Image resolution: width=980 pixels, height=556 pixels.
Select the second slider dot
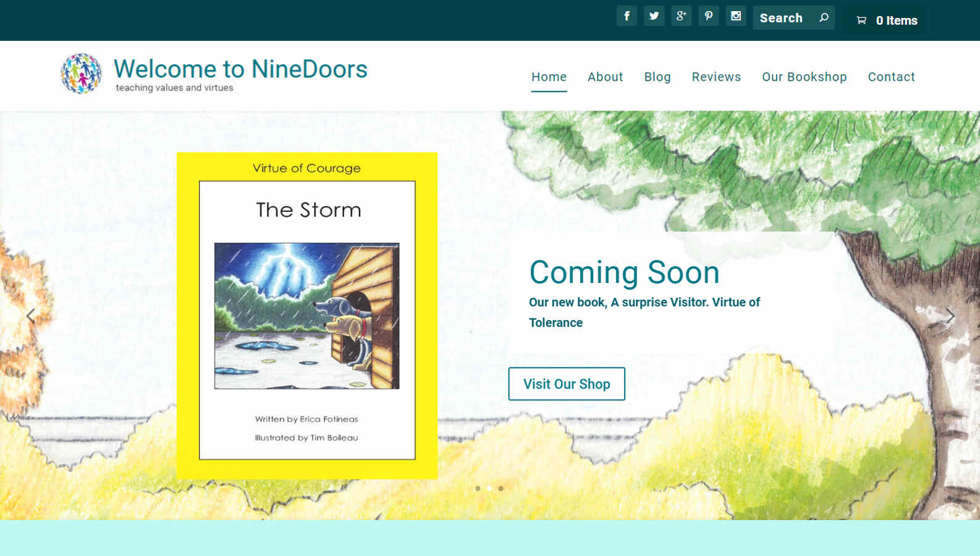pos(489,489)
